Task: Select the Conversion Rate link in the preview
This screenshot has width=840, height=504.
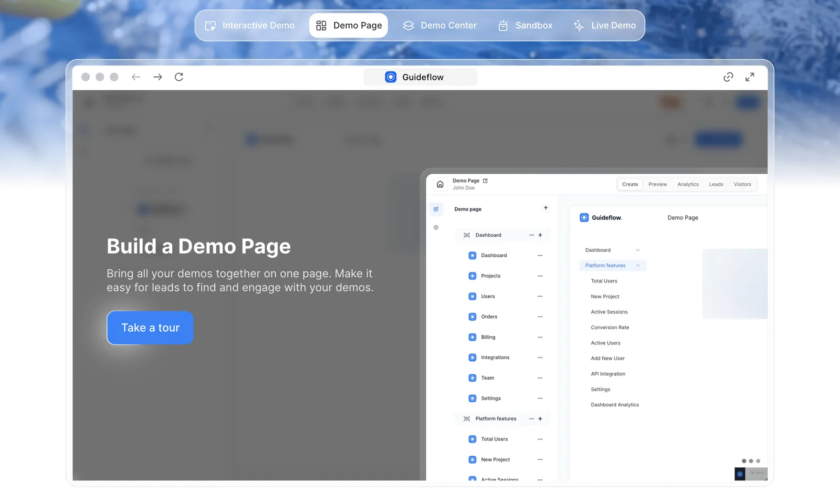Action: coord(610,328)
